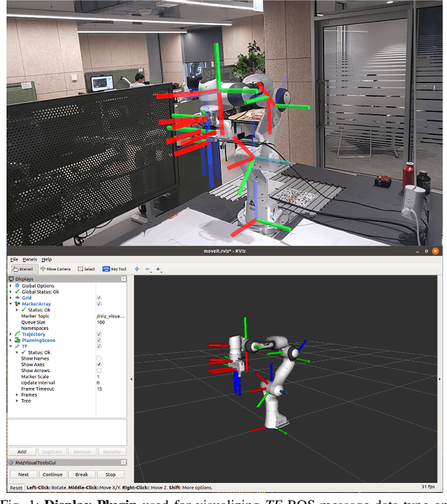This screenshot has width=447, height=504.
Task: Expand the Frames entry under TF
Action: click(x=16, y=395)
